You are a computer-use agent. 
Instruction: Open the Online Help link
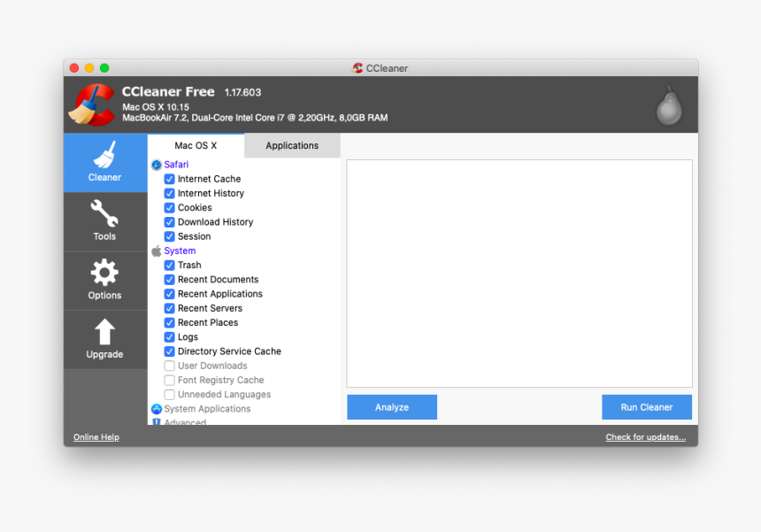[96, 437]
